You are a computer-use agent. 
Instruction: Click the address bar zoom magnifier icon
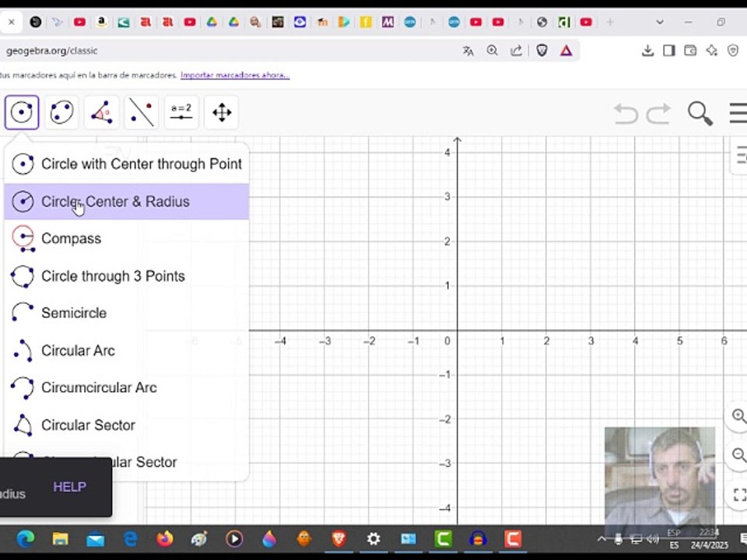(x=492, y=51)
